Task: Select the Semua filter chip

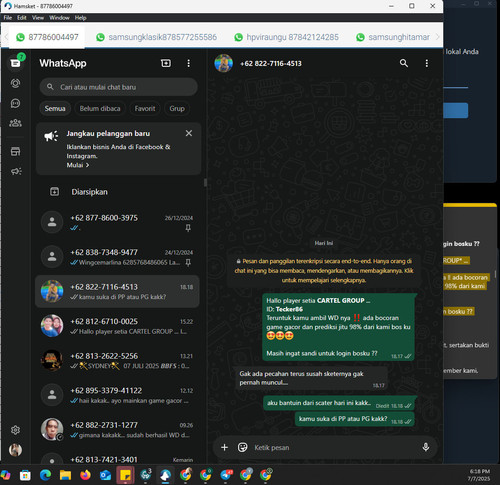Action: point(55,108)
